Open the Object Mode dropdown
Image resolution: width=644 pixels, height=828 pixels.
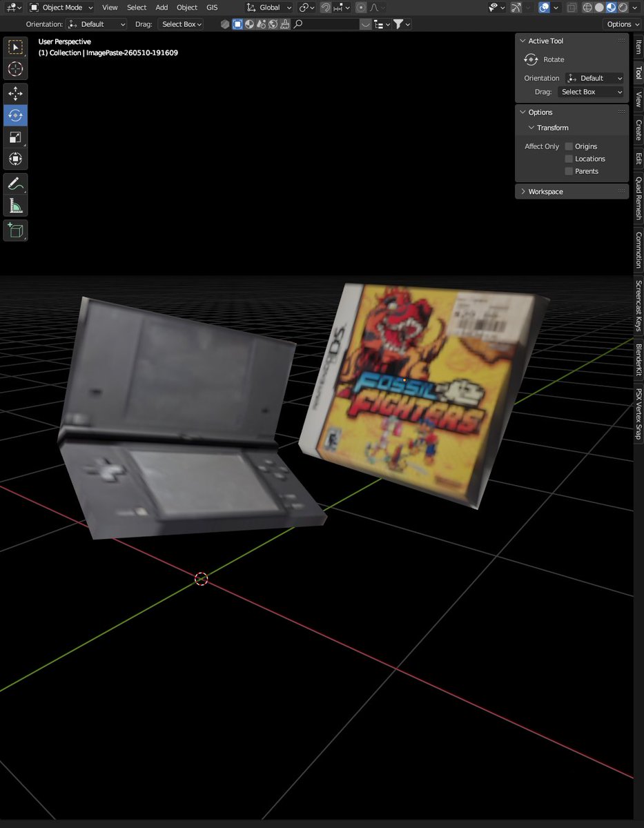[62, 8]
